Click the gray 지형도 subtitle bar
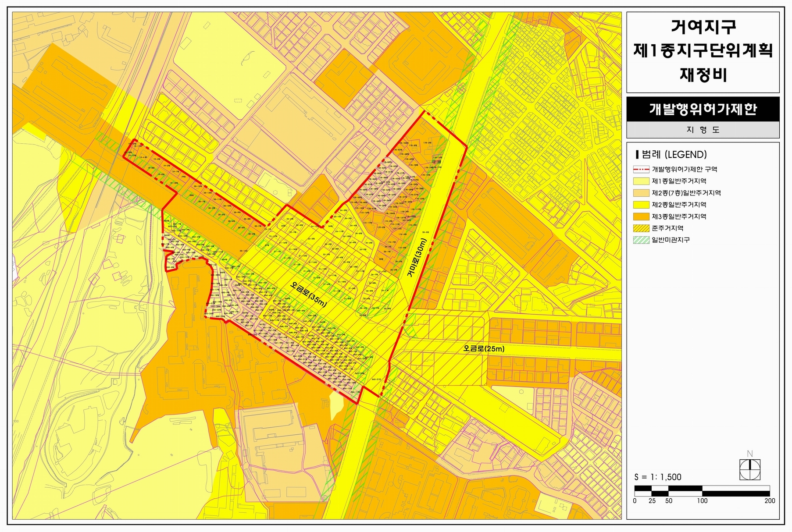The height and width of the screenshot is (532, 792). [703, 130]
